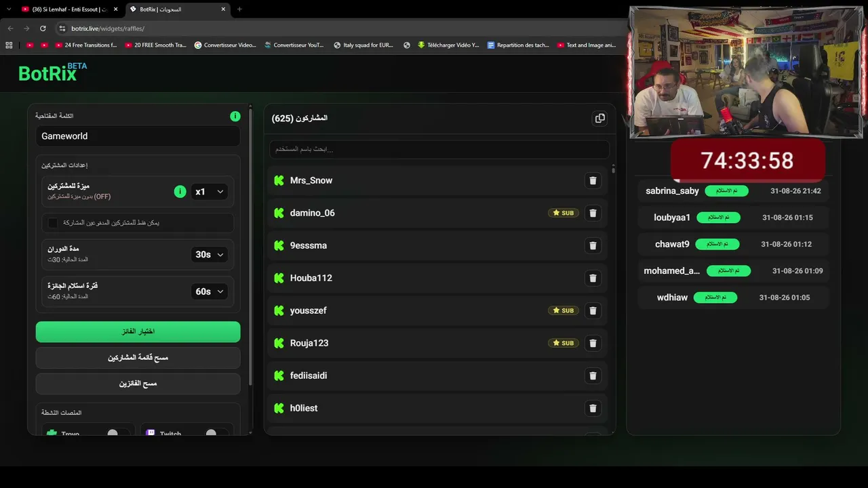Screen dimensions: 868x488
Task: Click the Kick icon next to Houba112
Action: pyautogui.click(x=279, y=278)
